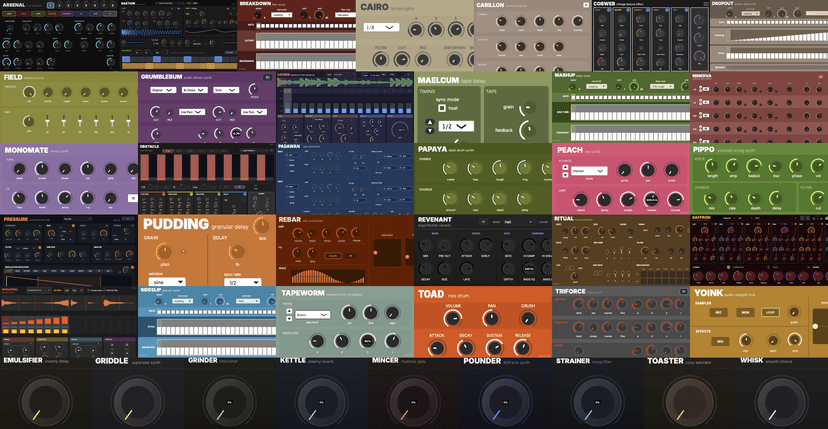Click Pudding's pitch knob
The height and width of the screenshot is (429, 828).
164,252
